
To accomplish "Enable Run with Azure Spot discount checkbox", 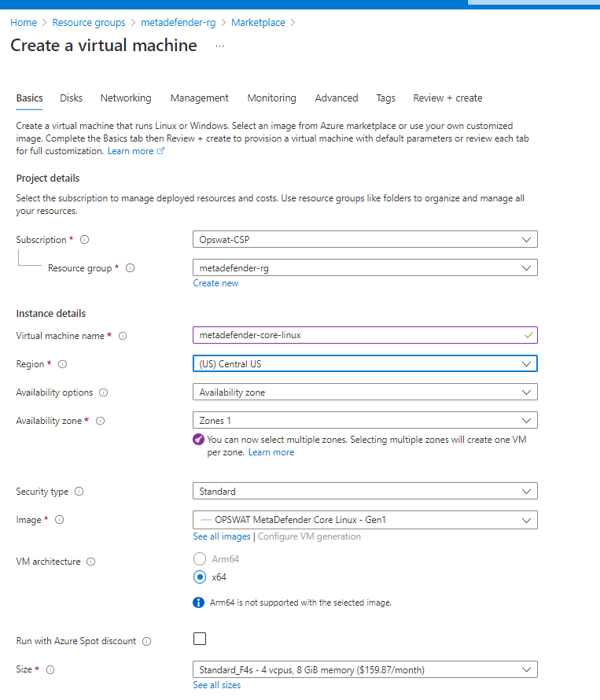I will 200,639.
